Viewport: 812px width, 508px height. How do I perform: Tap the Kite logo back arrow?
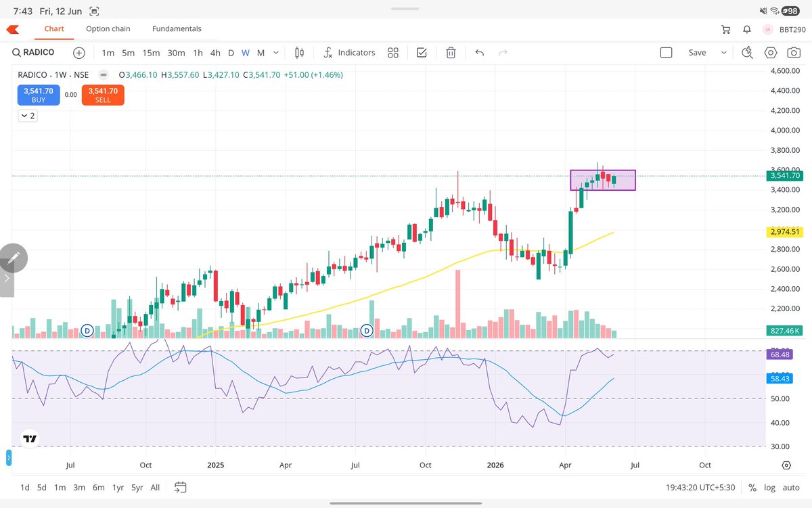click(x=13, y=29)
